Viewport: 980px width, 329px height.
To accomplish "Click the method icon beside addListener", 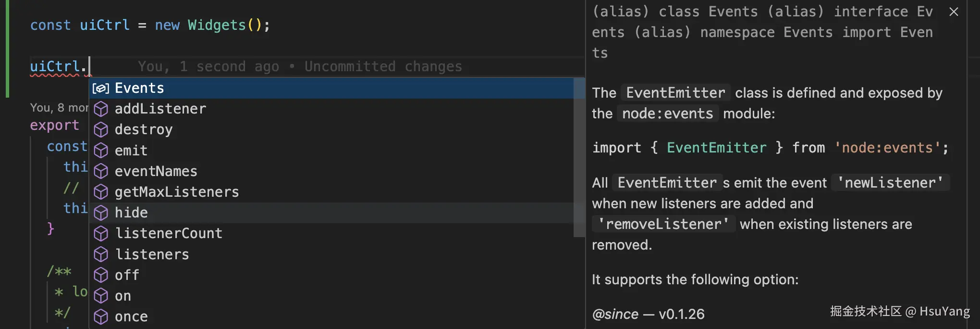I will point(101,109).
